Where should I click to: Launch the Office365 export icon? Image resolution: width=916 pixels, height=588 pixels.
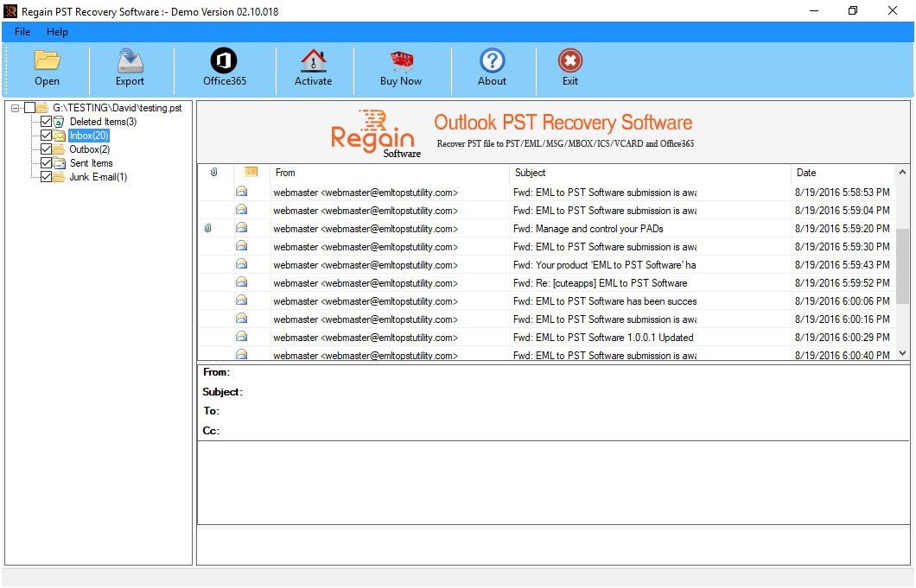coord(224,60)
